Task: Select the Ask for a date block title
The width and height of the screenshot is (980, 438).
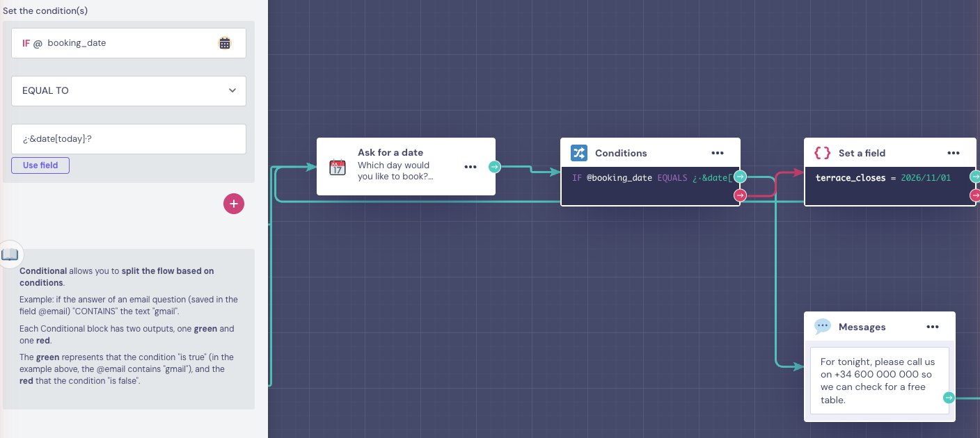Action: point(390,152)
